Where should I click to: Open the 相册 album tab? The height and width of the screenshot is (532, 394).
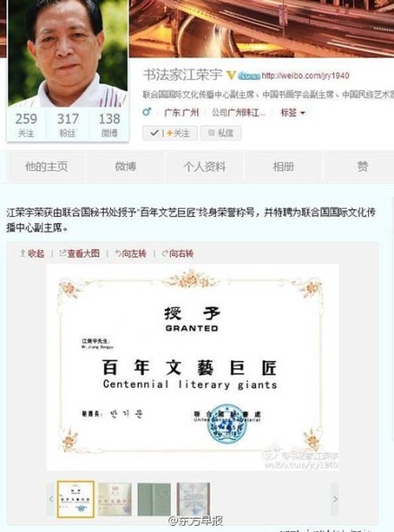[x=283, y=167]
